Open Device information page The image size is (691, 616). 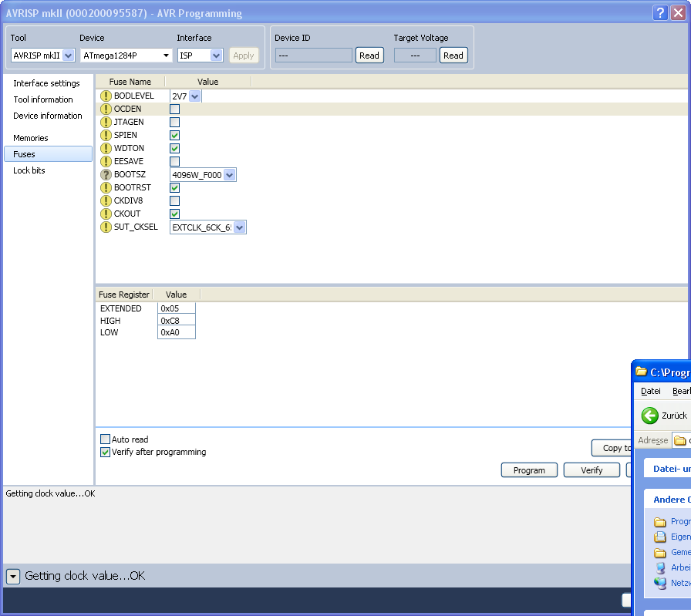[x=48, y=116]
